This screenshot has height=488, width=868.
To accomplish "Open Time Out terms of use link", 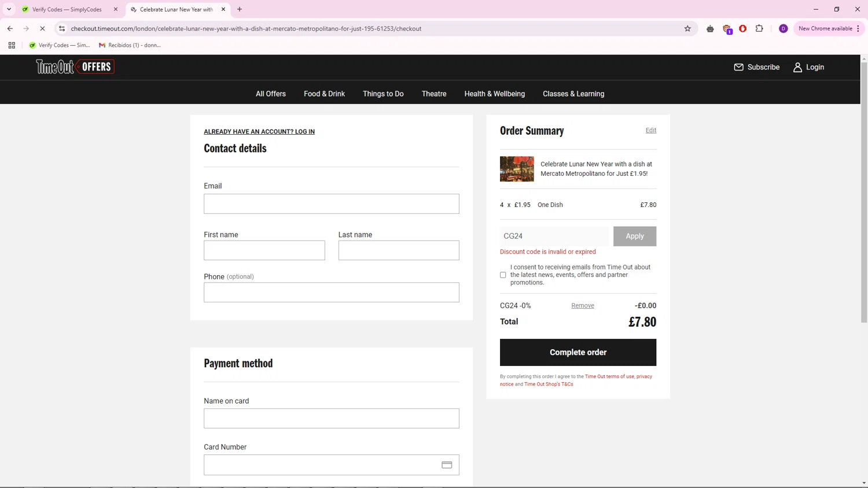I will pos(609,376).
